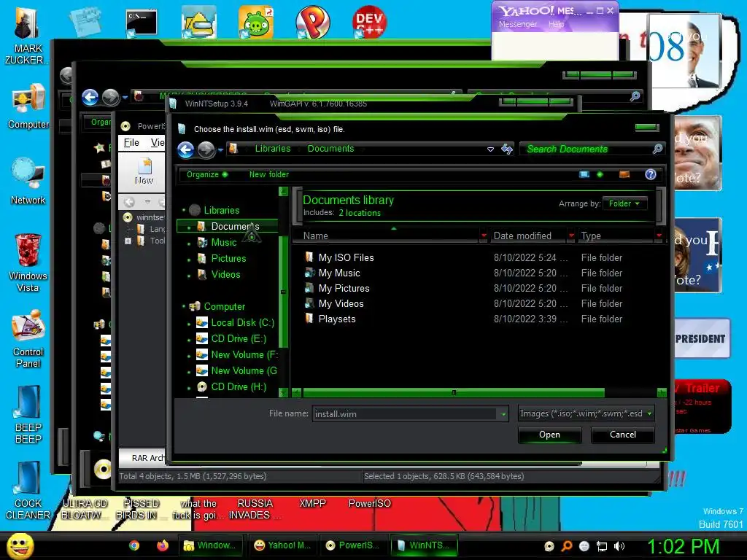Expand the address bar dropdown arrow
Screen dimensions: 747x560
click(x=490, y=149)
